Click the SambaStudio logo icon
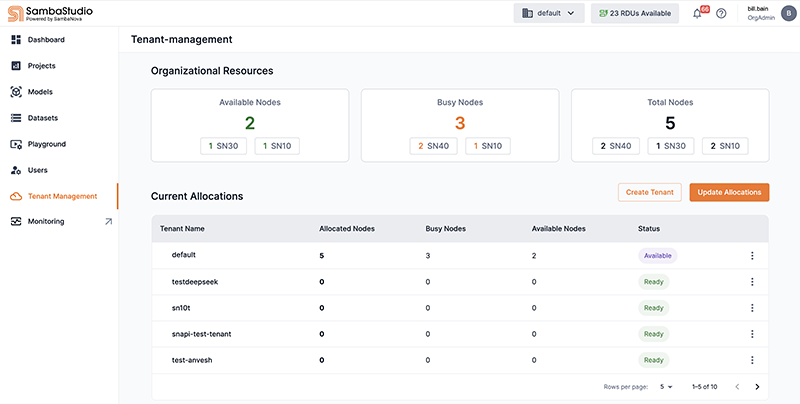The image size is (800, 404). [16, 13]
